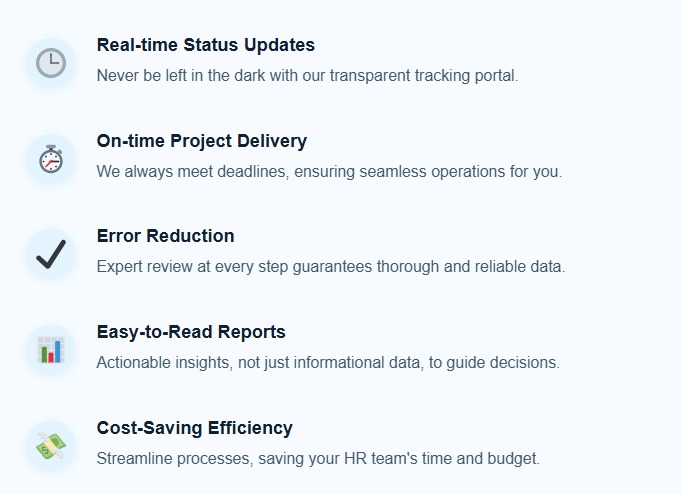682x494 pixels.
Task: Click the clock icon beside Real-time Status Updates
Action: coord(50,63)
